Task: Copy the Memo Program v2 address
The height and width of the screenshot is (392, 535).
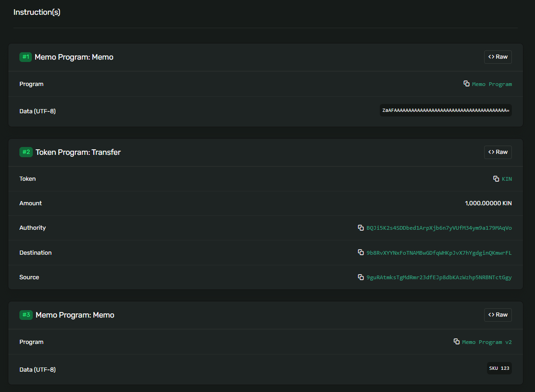Action: point(457,342)
